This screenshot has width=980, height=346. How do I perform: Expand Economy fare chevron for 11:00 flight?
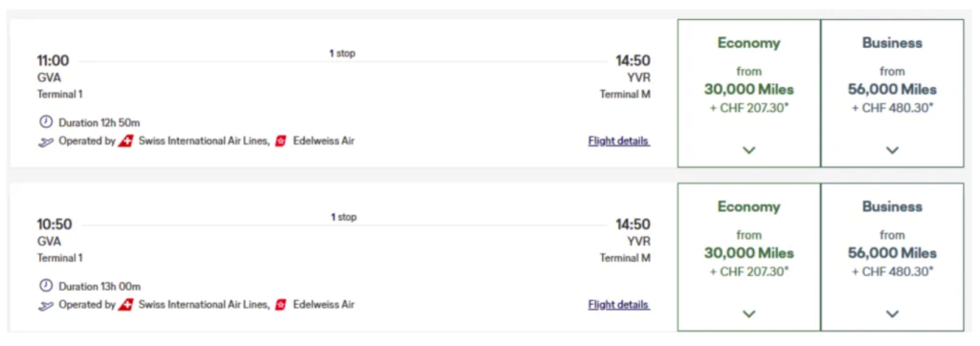click(748, 150)
